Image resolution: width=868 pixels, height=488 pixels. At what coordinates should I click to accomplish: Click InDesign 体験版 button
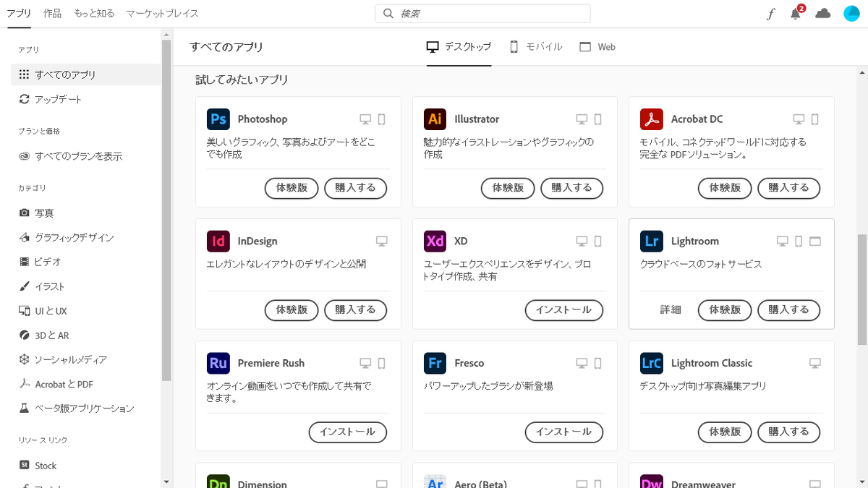[292, 310]
